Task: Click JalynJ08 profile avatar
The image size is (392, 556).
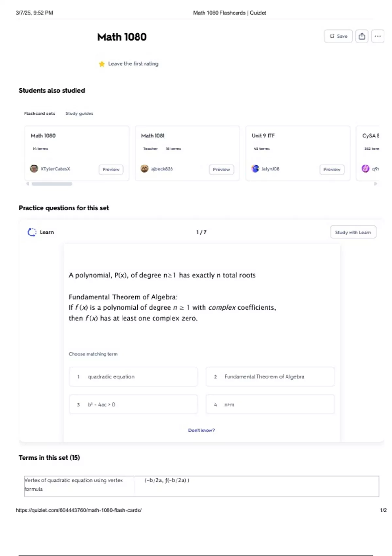Action: (255, 169)
